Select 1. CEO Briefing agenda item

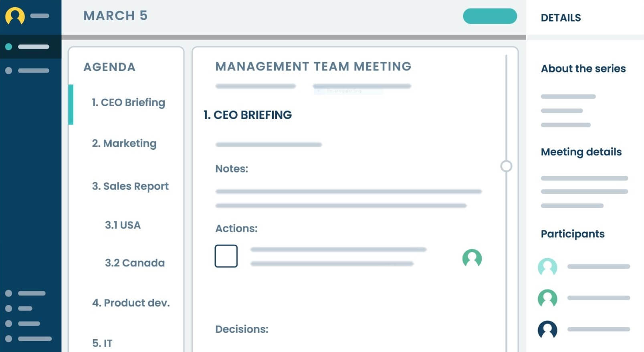(128, 103)
